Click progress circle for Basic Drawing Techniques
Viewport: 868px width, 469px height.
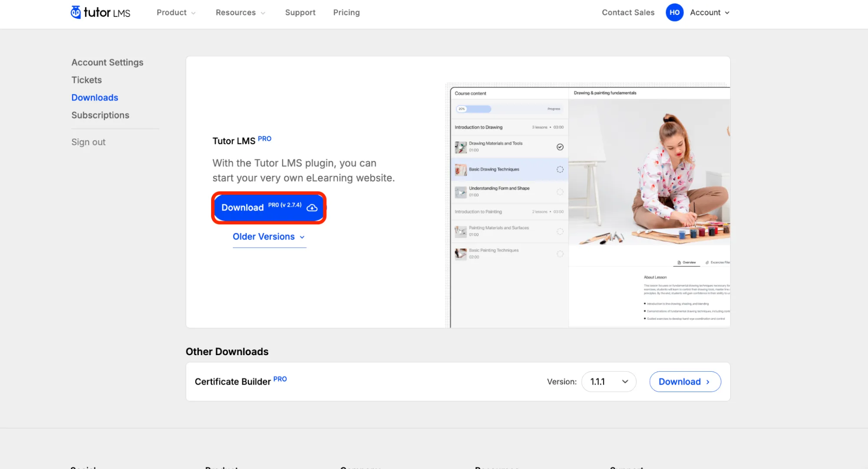click(560, 170)
